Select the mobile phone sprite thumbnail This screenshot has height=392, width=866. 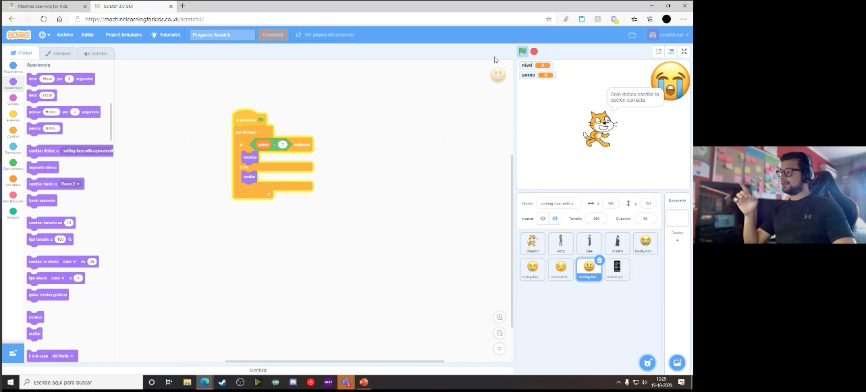[617, 269]
